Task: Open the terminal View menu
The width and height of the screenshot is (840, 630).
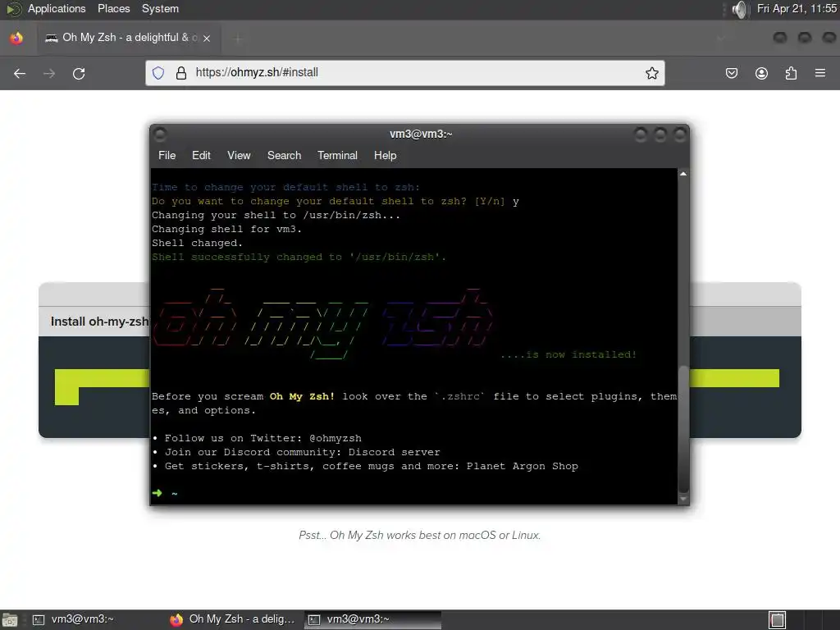Action: coord(239,155)
